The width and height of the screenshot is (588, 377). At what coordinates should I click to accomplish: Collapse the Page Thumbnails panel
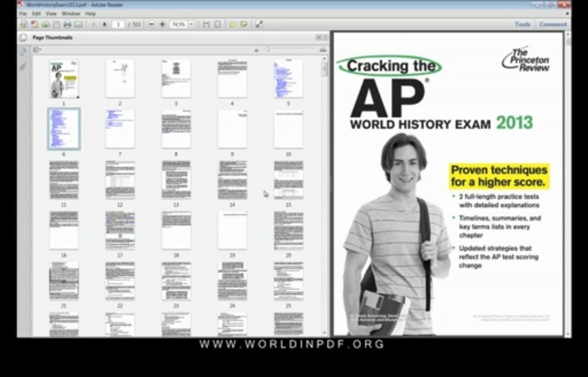click(325, 37)
